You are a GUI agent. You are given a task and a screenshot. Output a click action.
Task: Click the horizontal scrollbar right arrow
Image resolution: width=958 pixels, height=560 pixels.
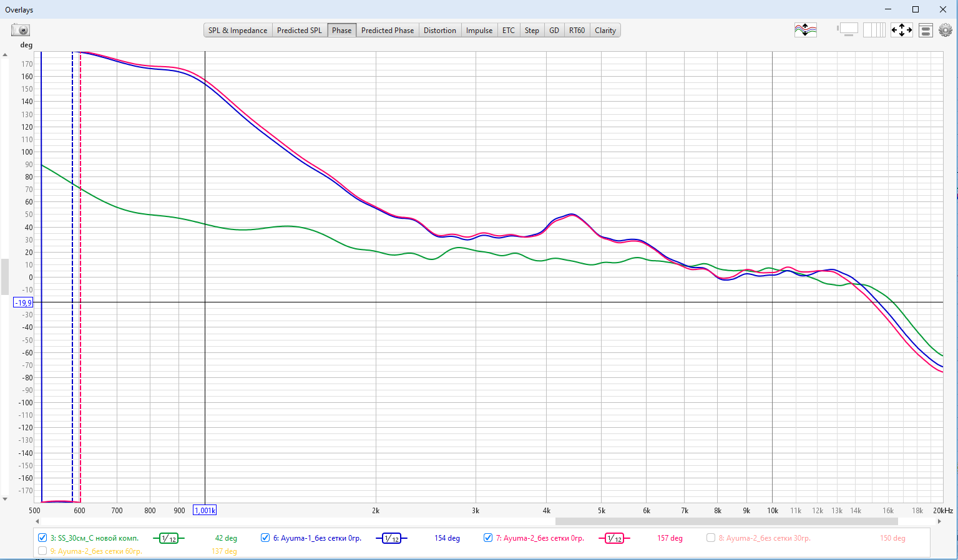coord(939,521)
